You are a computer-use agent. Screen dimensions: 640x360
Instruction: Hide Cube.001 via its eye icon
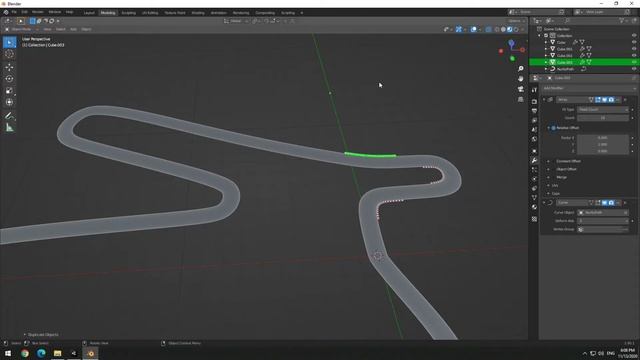[634, 49]
